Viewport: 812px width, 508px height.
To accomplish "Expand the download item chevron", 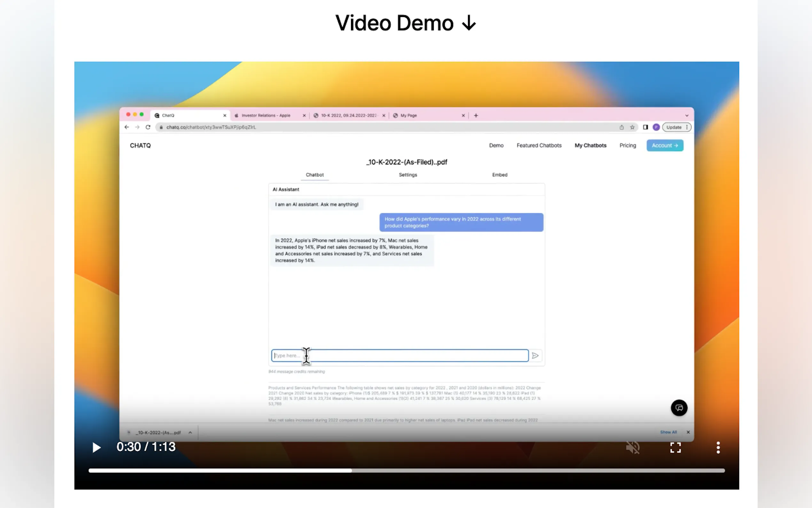I will tap(190, 433).
